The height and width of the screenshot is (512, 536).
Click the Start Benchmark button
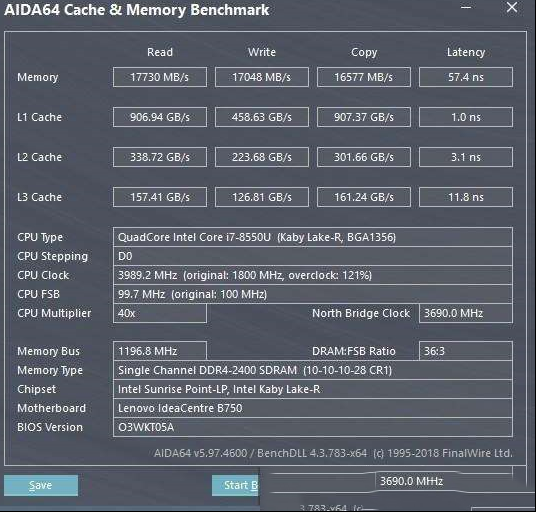coord(235,485)
